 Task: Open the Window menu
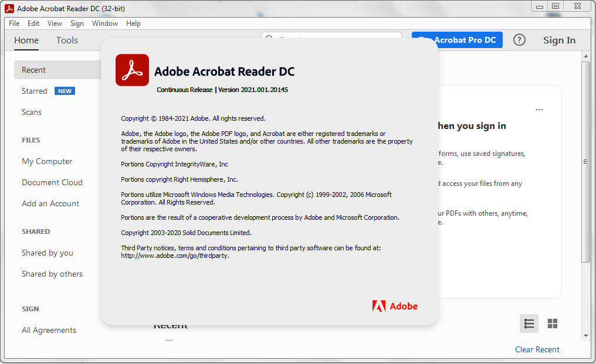(x=105, y=23)
